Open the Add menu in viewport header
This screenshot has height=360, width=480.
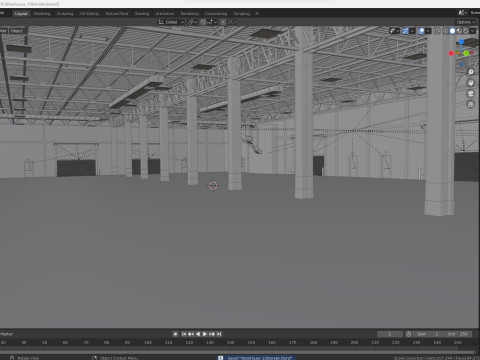pyautogui.click(x=3, y=31)
